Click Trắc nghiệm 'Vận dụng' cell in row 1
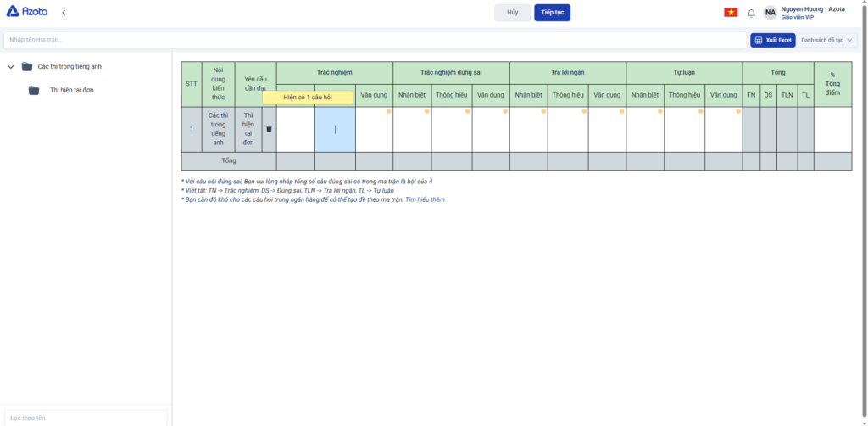 click(374, 129)
